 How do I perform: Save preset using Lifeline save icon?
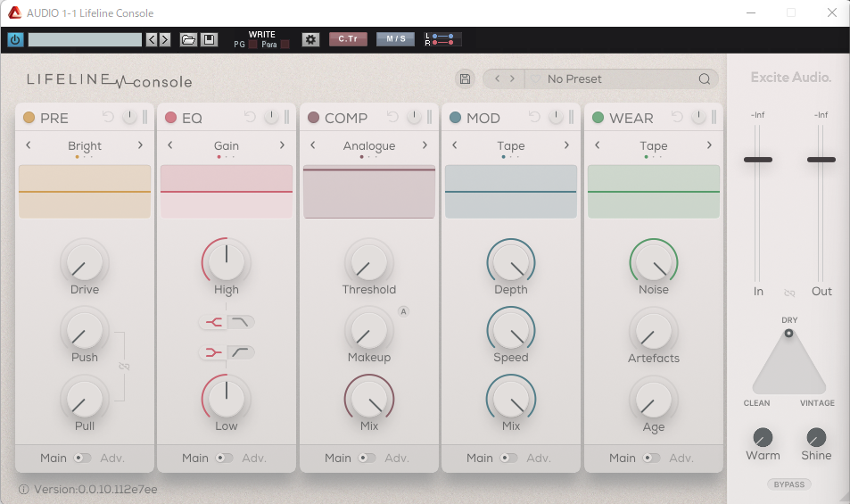(x=465, y=79)
